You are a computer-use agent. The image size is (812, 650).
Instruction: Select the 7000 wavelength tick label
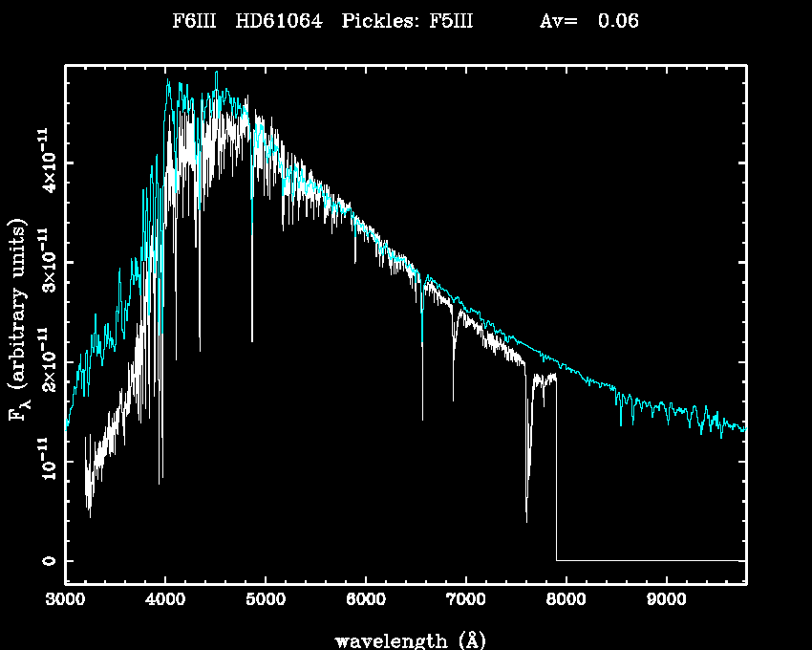coord(465,600)
